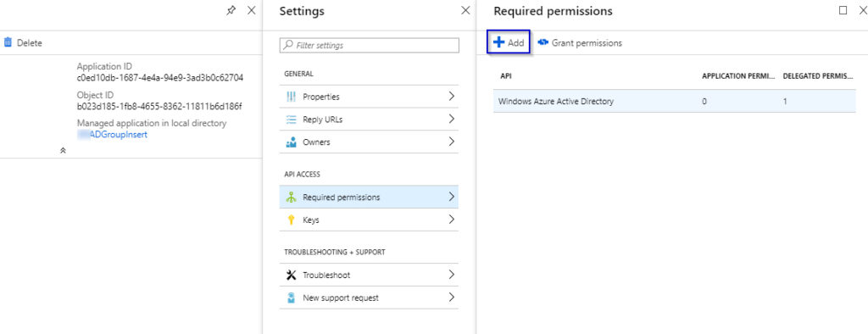The height and width of the screenshot is (334, 868).
Task: Click the Troubleshoot wrench icon
Action: pos(292,275)
